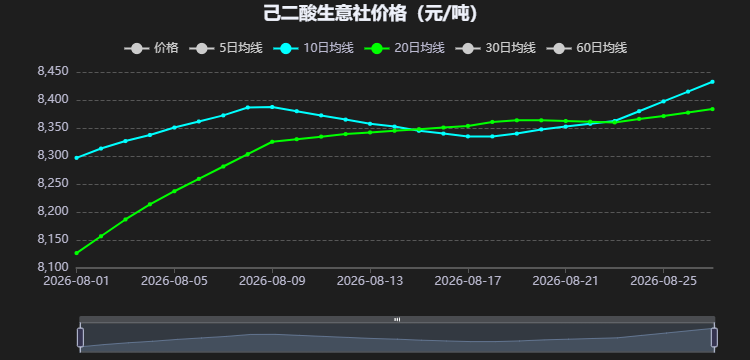Enable the 30日均线 legend item
This screenshot has width=750, height=360.
point(496,48)
